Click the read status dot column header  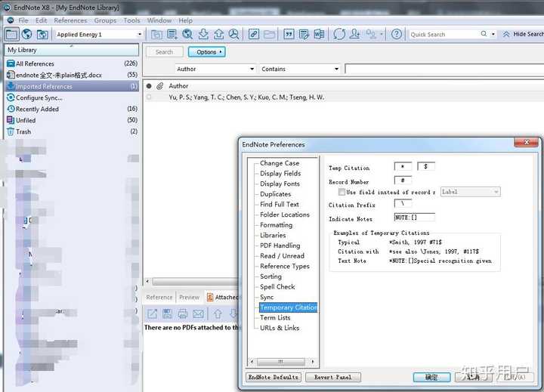pyautogui.click(x=149, y=86)
